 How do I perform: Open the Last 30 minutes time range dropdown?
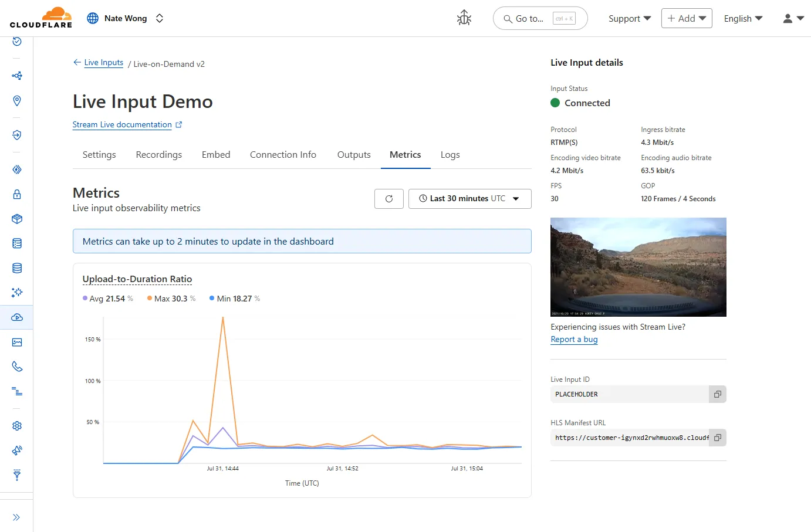pos(469,198)
